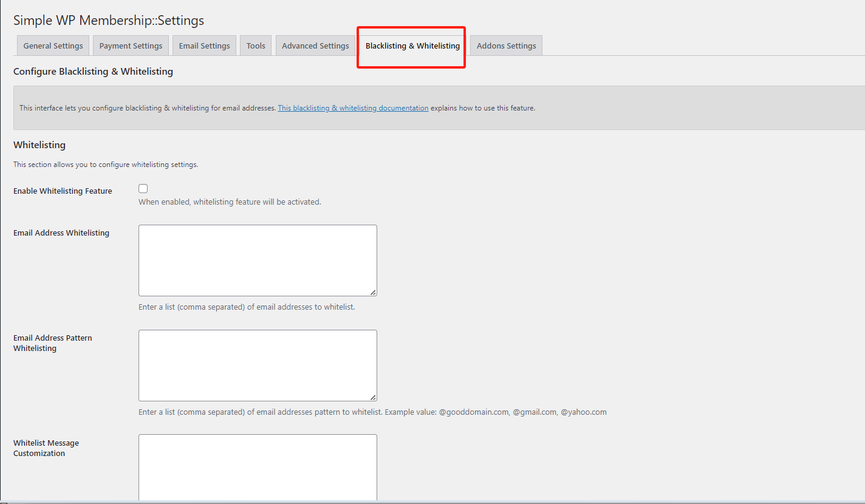865x504 pixels.
Task: Click the Email Address Pattern Whitelisting box
Action: (x=258, y=364)
